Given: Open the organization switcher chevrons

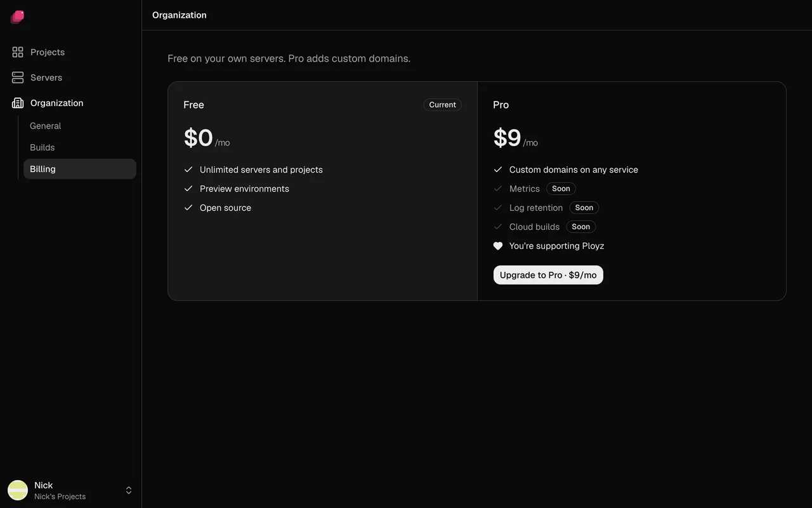Looking at the screenshot, I should tap(129, 490).
